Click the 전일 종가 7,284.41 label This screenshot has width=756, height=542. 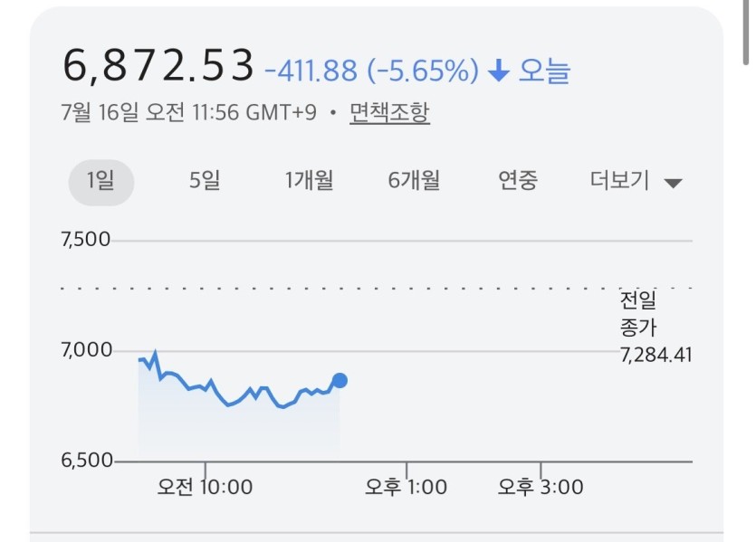(656, 328)
